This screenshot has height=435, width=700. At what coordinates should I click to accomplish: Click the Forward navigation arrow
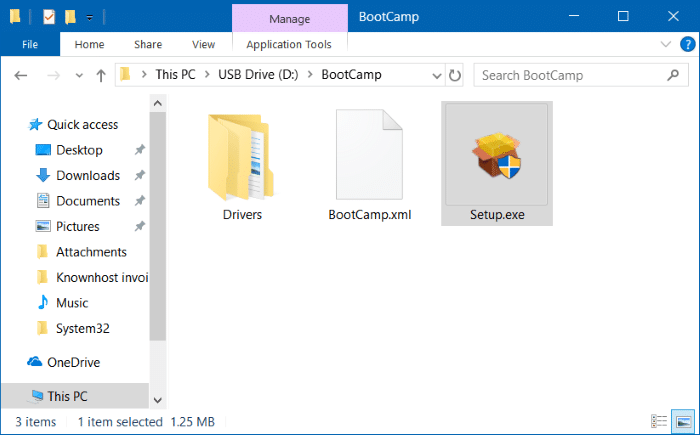click(54, 75)
